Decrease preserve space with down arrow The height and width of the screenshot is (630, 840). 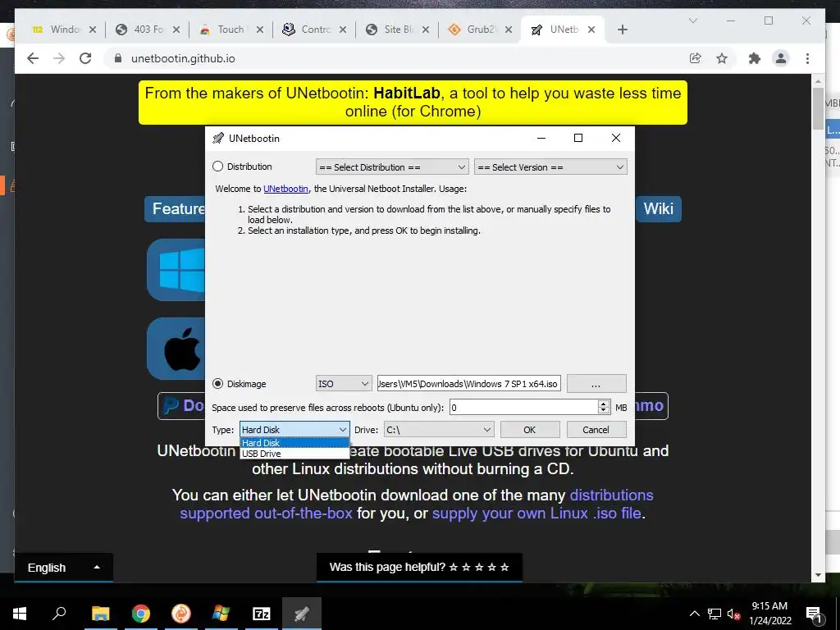(x=604, y=411)
